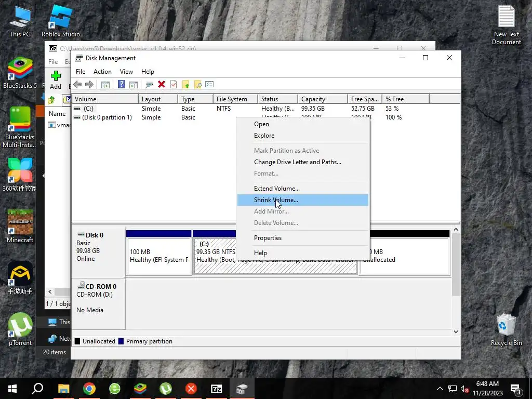Screen dimensions: 532x399
Task: Click the graphical pane scroll down arrow
Action: click(456, 332)
